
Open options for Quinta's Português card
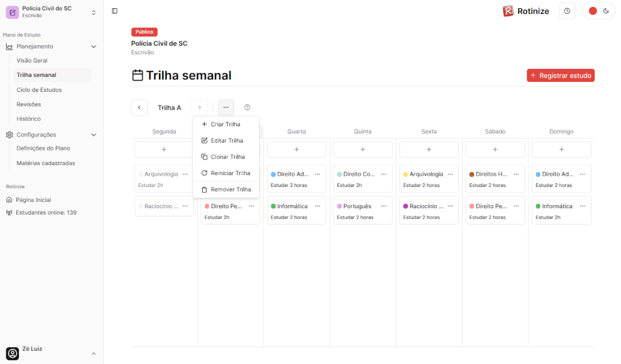(x=384, y=206)
